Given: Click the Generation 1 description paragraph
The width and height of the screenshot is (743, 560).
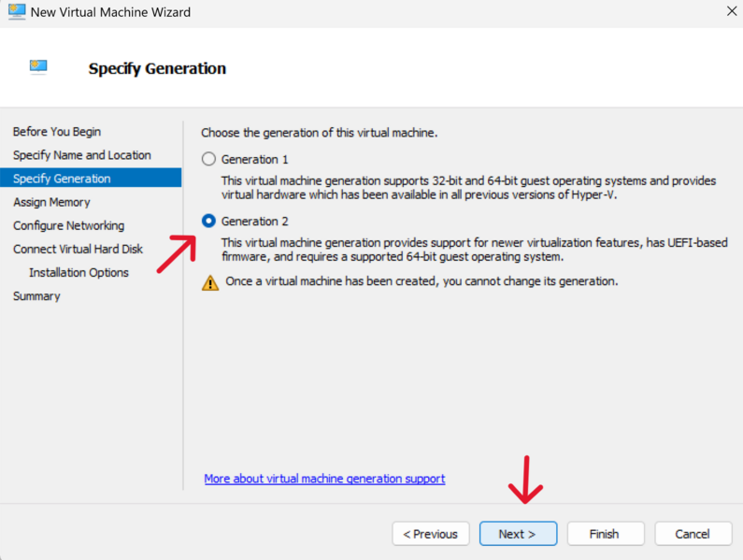Looking at the screenshot, I should 468,187.
